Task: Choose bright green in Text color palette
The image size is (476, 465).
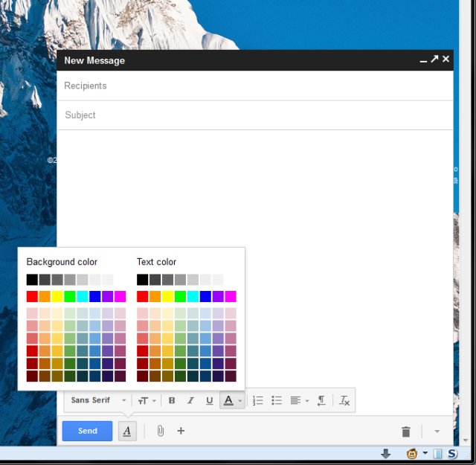Action: tap(180, 296)
